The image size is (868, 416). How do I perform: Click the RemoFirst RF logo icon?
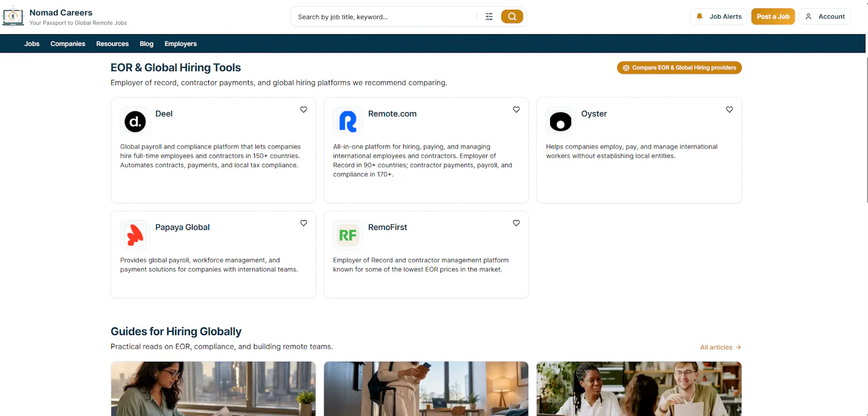point(348,235)
